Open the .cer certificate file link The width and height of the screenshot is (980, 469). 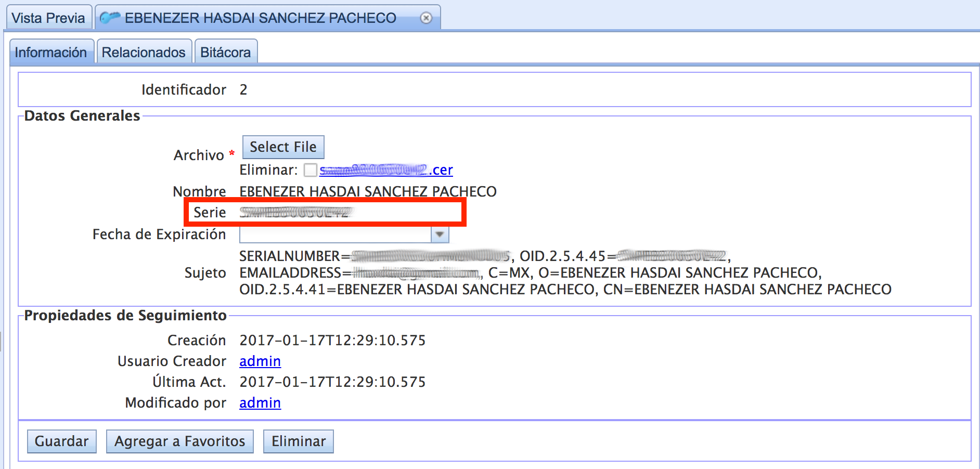(386, 170)
